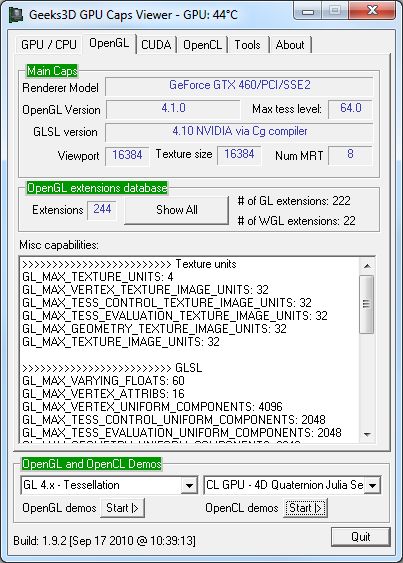Click the GL_MAX_VERTEX_ATTRIBS: 16 line
The height and width of the screenshot is (563, 403).
(x=103, y=394)
